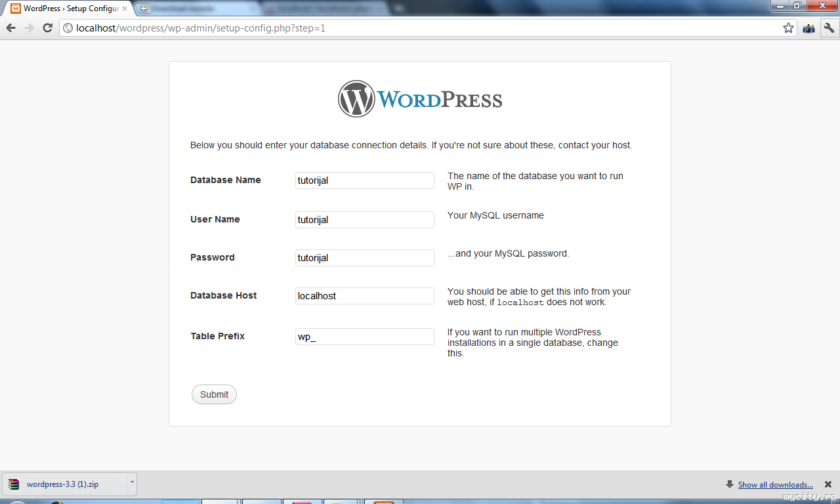Click into the User Name field
This screenshot has width=840, height=504.
coord(365,220)
